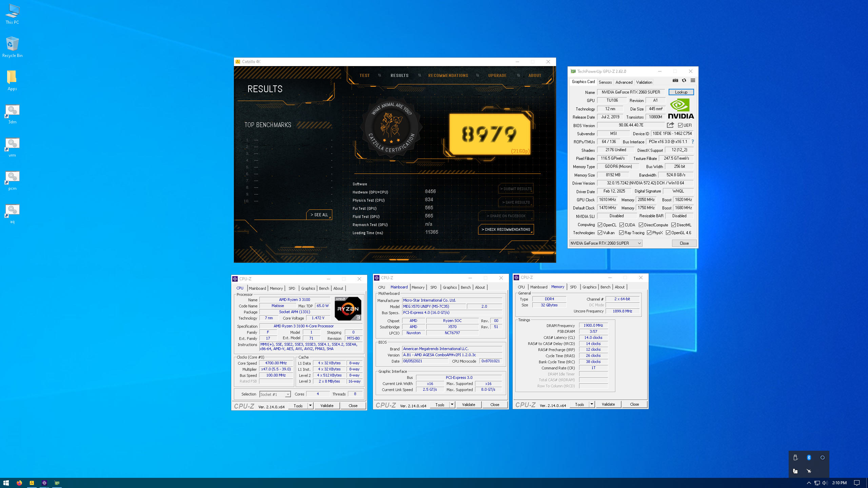This screenshot has height=488, width=868.
Task: Click the Bluetooth tray icon
Action: pyautogui.click(x=809, y=457)
